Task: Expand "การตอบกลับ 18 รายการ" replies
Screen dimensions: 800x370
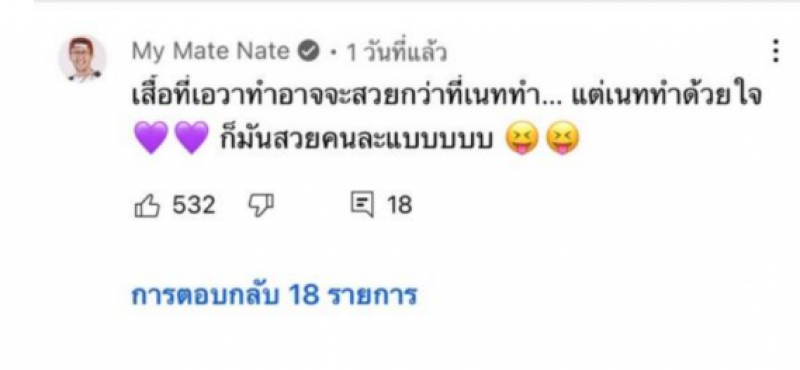Action: [274, 294]
